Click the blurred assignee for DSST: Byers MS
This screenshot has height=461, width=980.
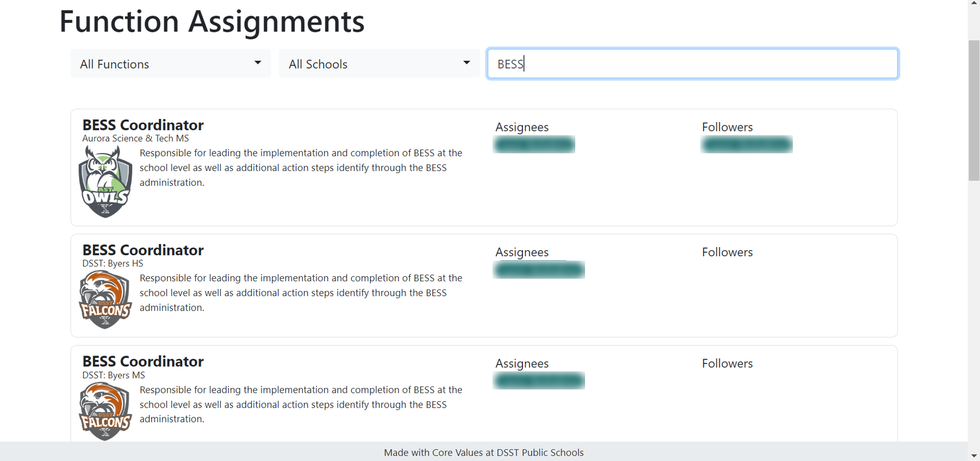click(x=539, y=381)
